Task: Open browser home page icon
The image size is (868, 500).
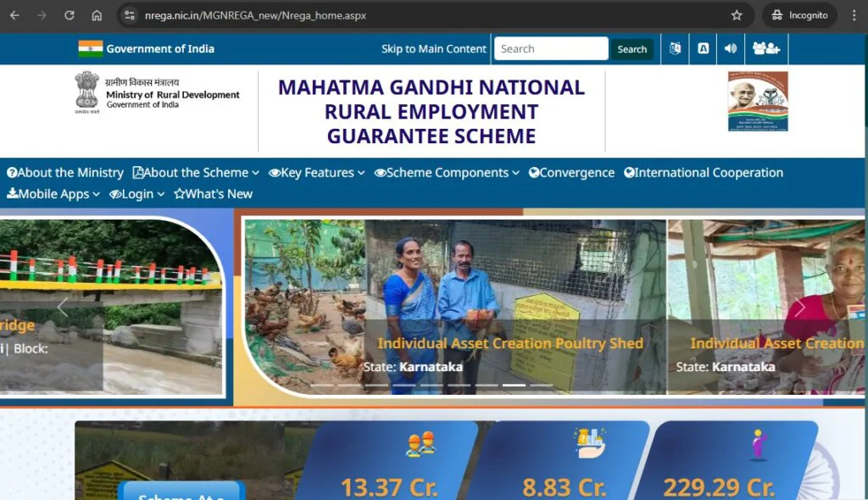Action: (97, 15)
